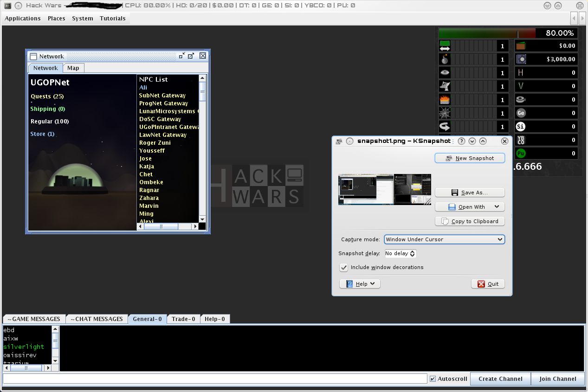The width and height of the screenshot is (588, 392).
Task: Click the green bandwidth arrows stat icon
Action: [x=445, y=46]
